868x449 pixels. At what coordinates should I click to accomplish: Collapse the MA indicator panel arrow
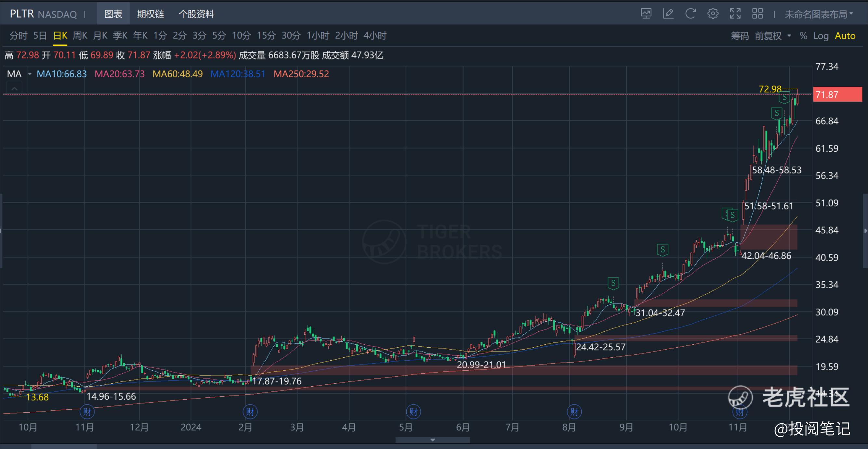tap(15, 89)
